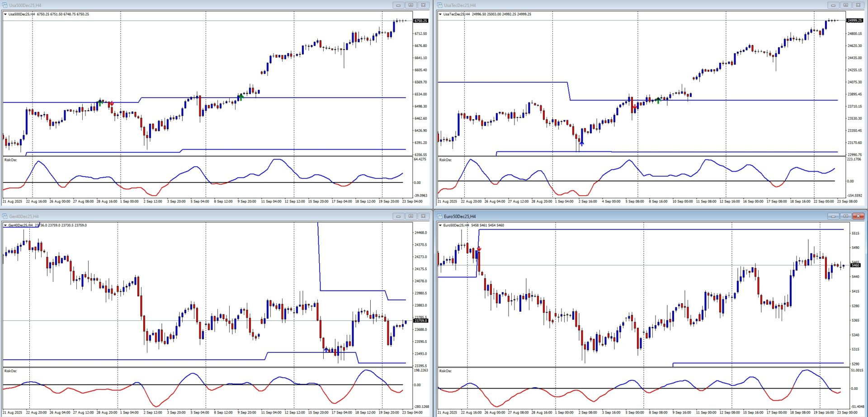Click the Ger40Dec25 chart window icon

[5, 216]
